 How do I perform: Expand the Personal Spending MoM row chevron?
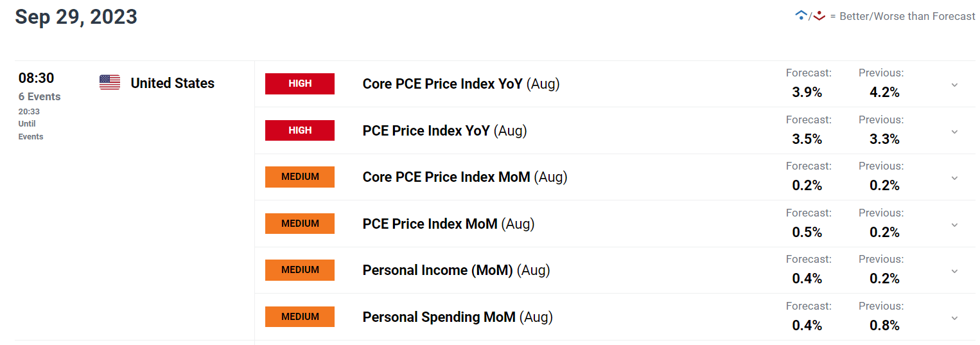(954, 318)
